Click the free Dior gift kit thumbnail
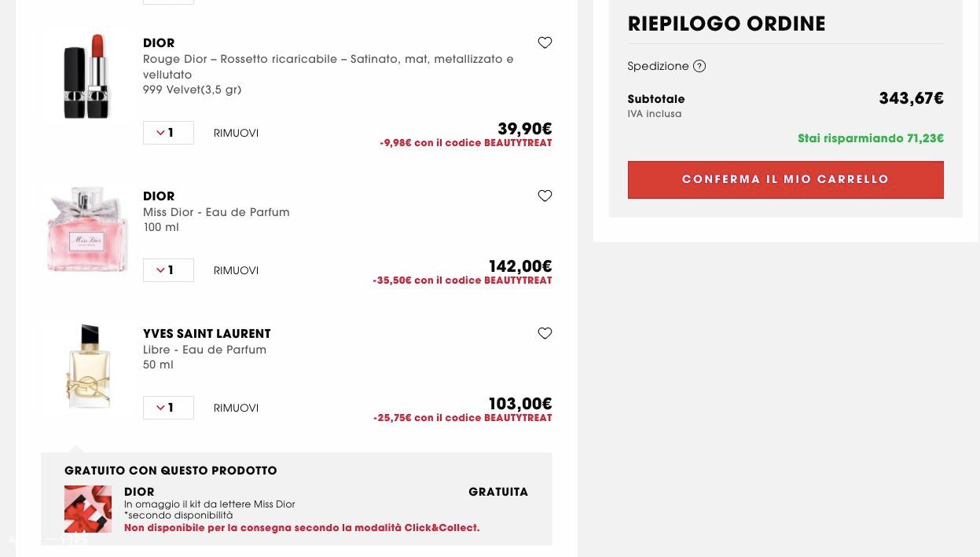Viewport: 980px width, 557px height. pyautogui.click(x=88, y=509)
